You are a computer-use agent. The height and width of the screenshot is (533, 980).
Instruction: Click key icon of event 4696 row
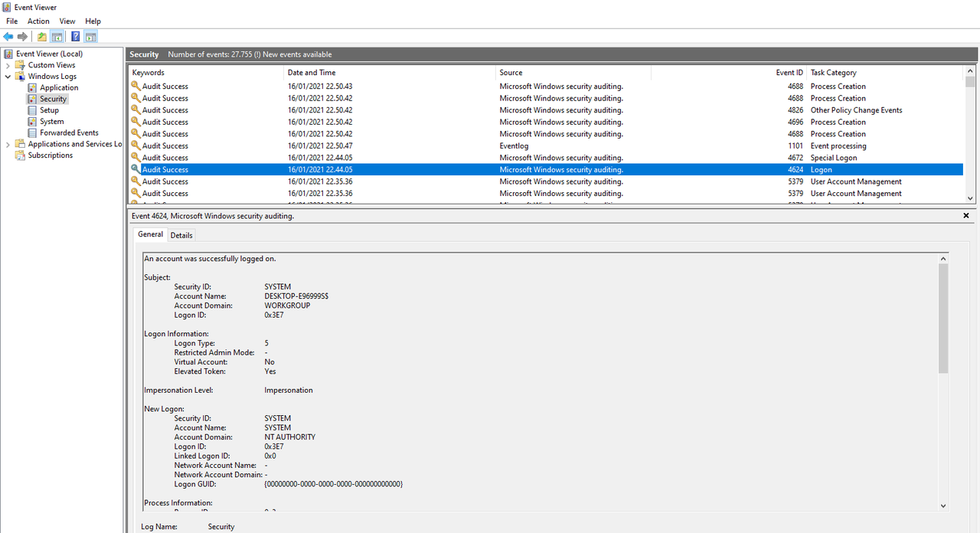point(136,122)
